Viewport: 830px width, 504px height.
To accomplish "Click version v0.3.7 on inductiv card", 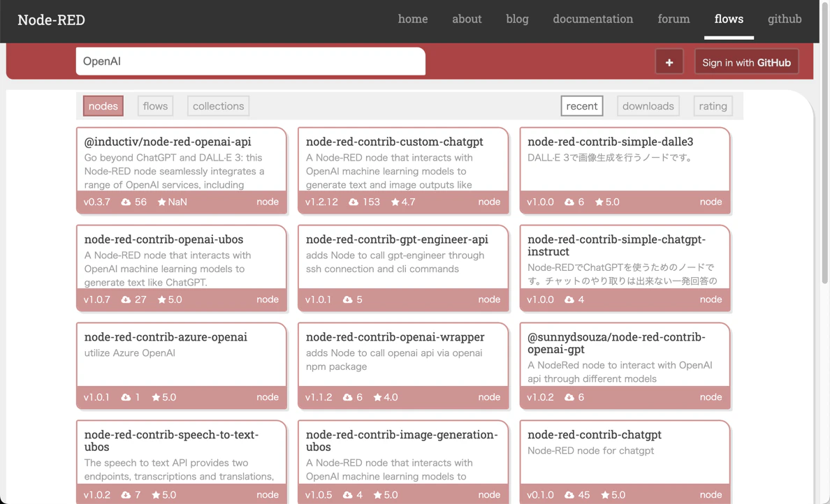I will pyautogui.click(x=97, y=202).
